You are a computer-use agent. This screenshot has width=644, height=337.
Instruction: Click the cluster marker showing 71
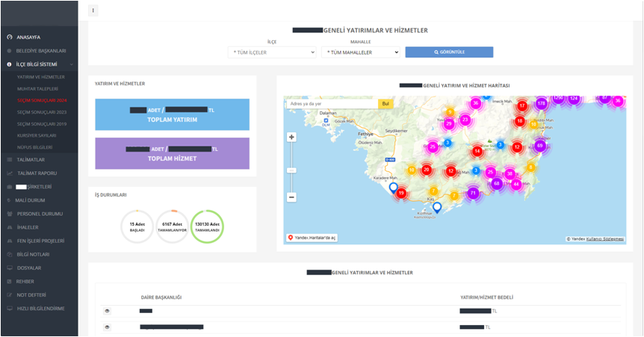[x=472, y=193]
